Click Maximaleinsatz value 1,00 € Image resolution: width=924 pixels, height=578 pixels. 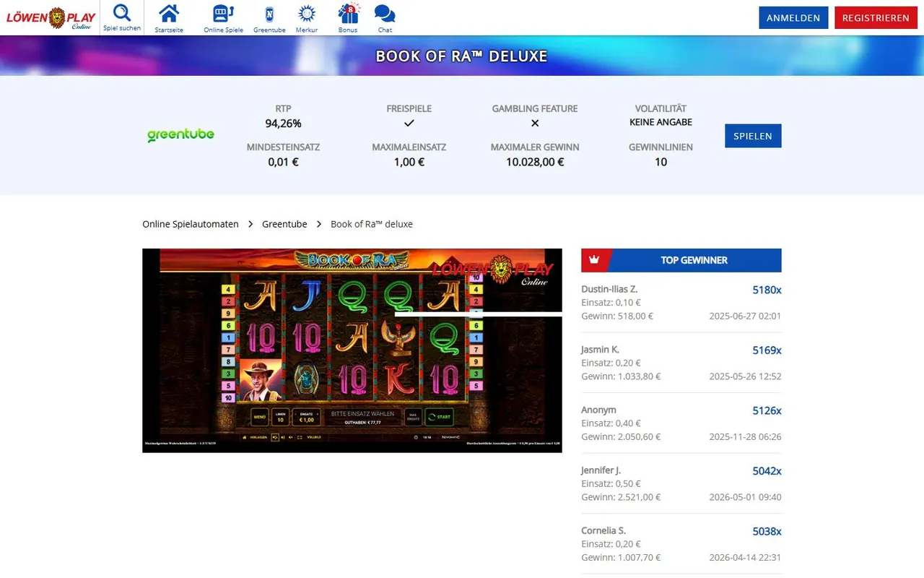coord(409,162)
